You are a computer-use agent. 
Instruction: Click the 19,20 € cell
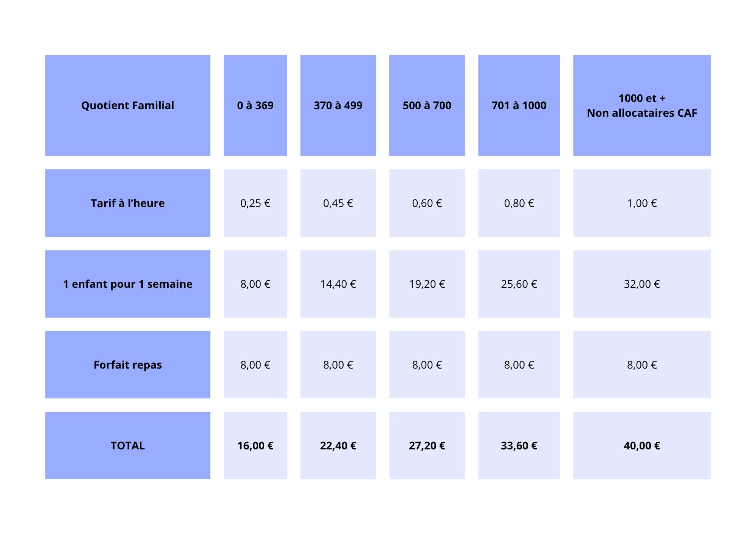427,284
